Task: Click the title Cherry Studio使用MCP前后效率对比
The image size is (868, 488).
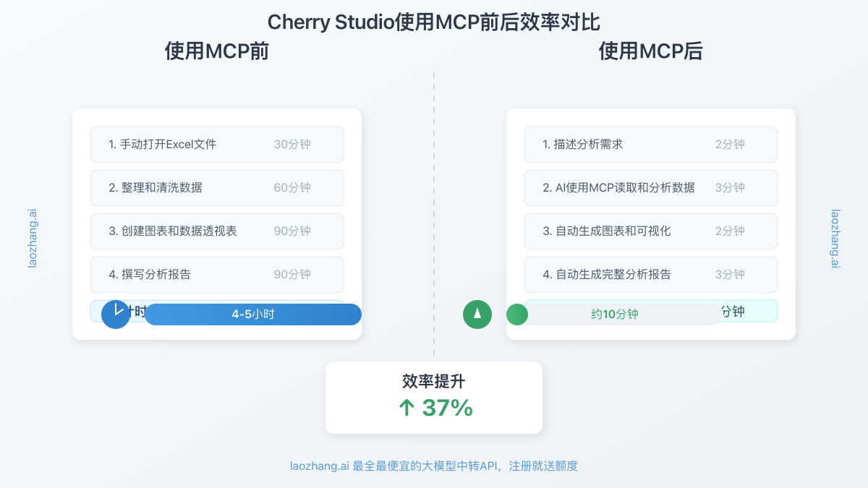Action: pyautogui.click(x=434, y=22)
